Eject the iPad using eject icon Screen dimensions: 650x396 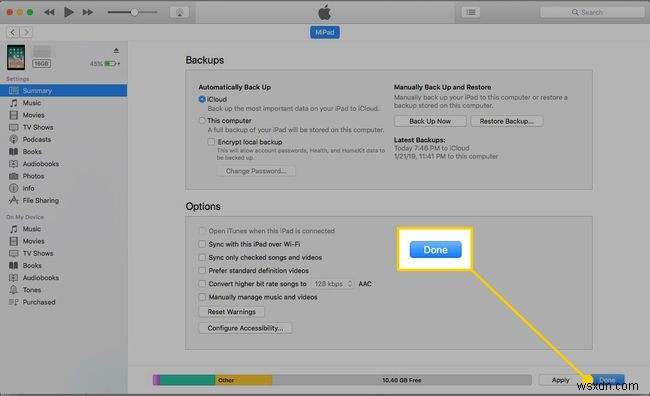(x=116, y=51)
